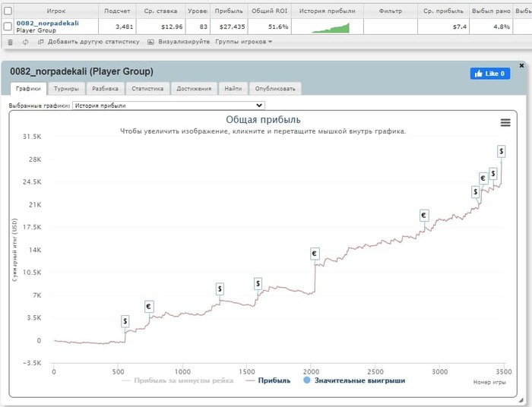Image resolution: width=532 pixels, height=407 pixels.
Task: Click the € win marker near game 2880
Action: [424, 215]
